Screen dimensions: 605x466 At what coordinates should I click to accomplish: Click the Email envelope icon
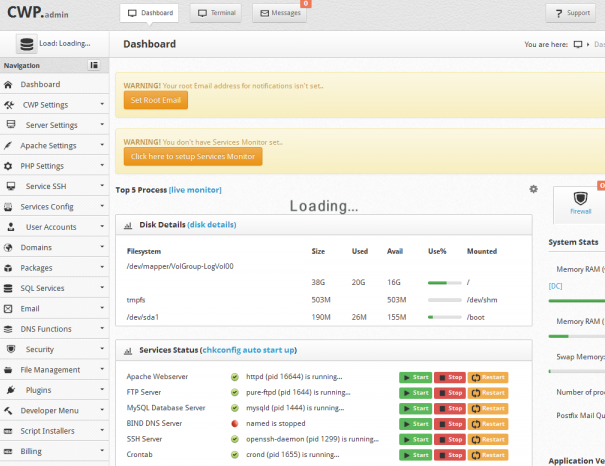[8, 309]
